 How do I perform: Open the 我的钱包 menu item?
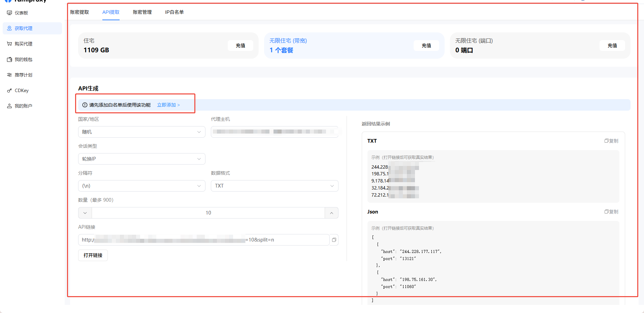click(x=32, y=59)
